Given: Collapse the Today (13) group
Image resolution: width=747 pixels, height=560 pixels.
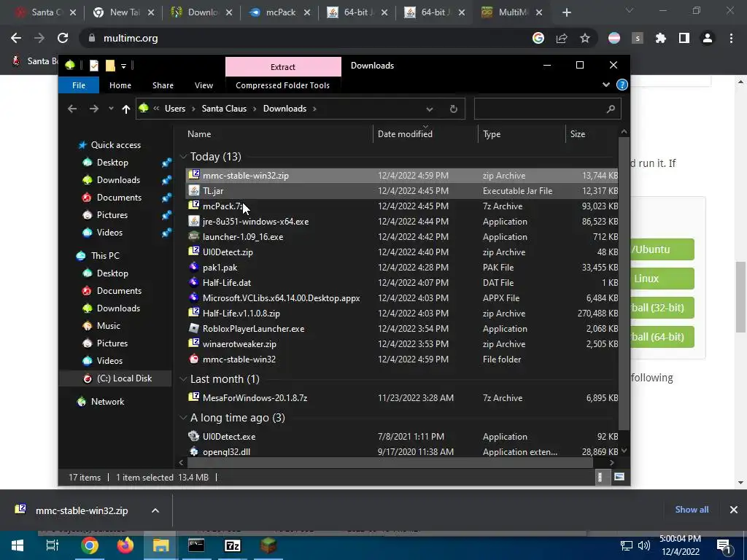Looking at the screenshot, I should [183, 157].
